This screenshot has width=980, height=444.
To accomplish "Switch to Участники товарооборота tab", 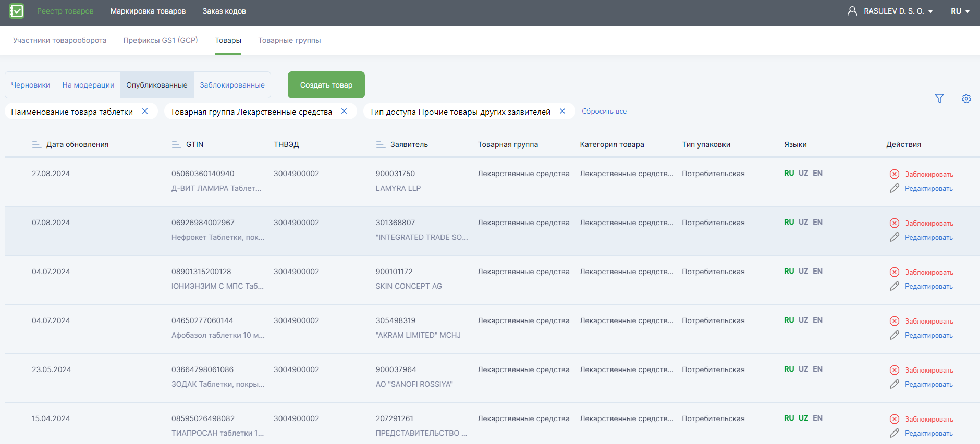I will pos(60,40).
